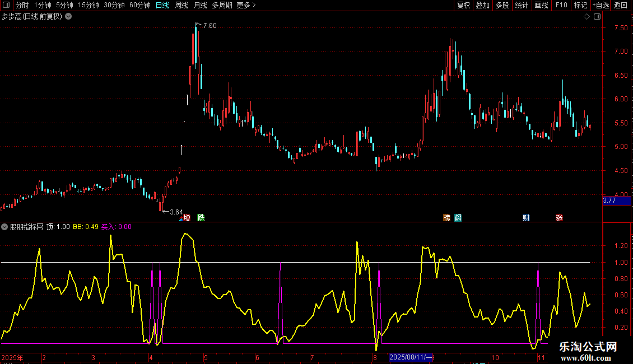Select the 月线 monthly chart tab

tap(200, 5)
